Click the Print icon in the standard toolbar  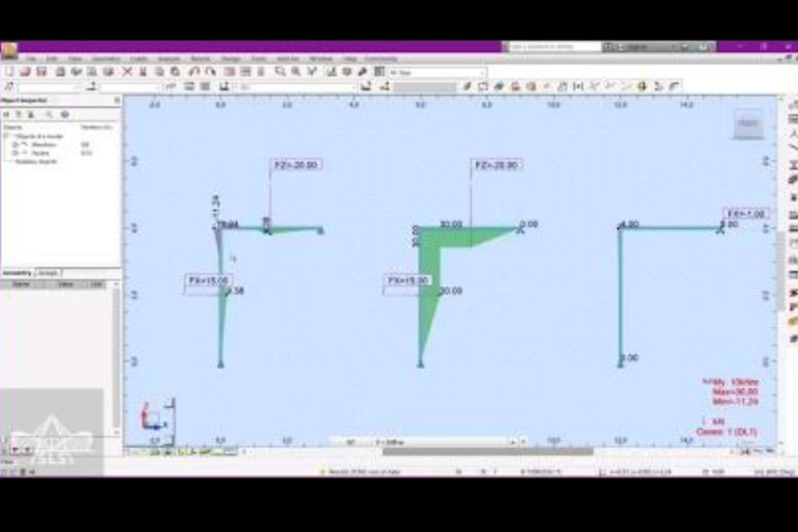[61, 72]
